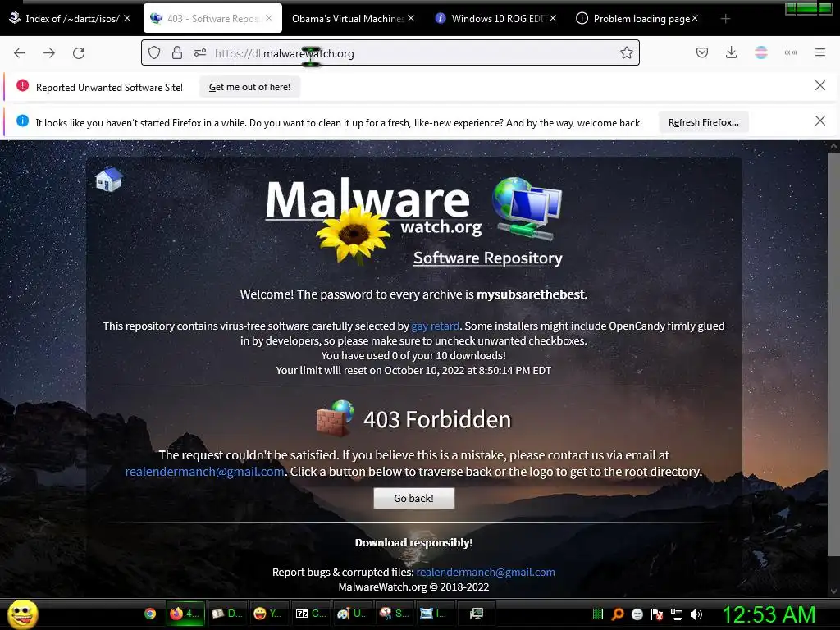Switch to Windows 10 ROG EDITION tab
Screen dimensions: 840x630
tap(497, 19)
